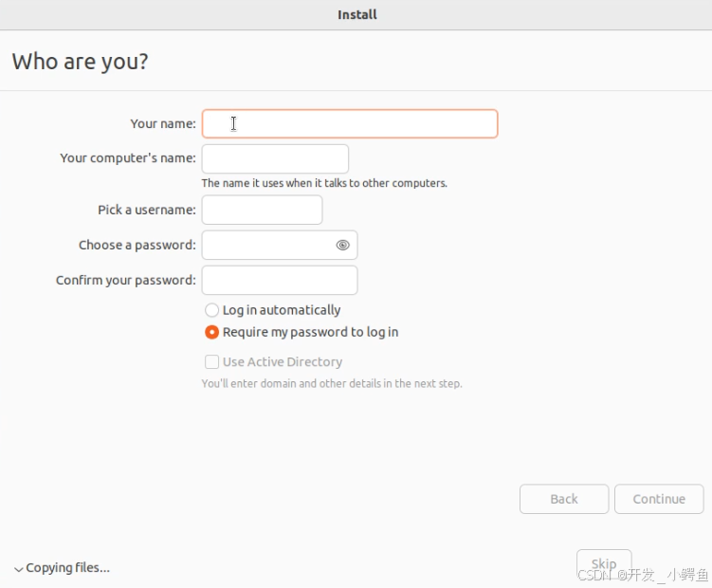712x588 pixels.
Task: Click the 'Who are you?' heading
Action: click(x=80, y=62)
